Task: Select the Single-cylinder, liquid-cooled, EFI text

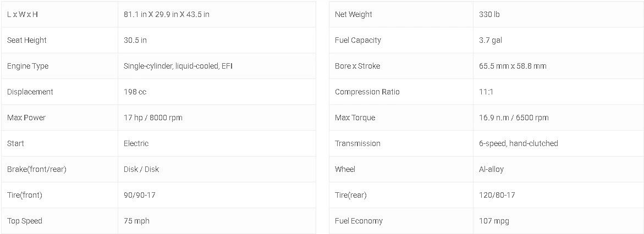Action: click(179, 66)
